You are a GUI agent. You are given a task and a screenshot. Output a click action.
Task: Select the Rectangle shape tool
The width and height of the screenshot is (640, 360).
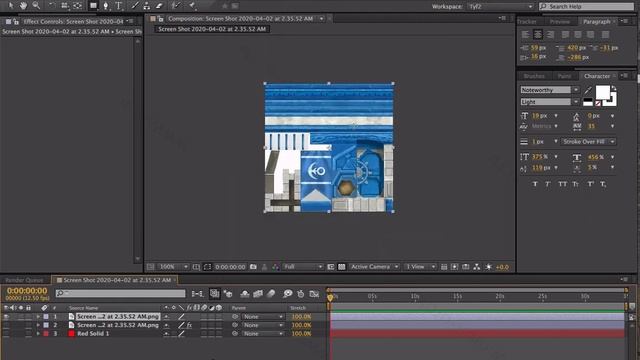pyautogui.click(x=93, y=6)
